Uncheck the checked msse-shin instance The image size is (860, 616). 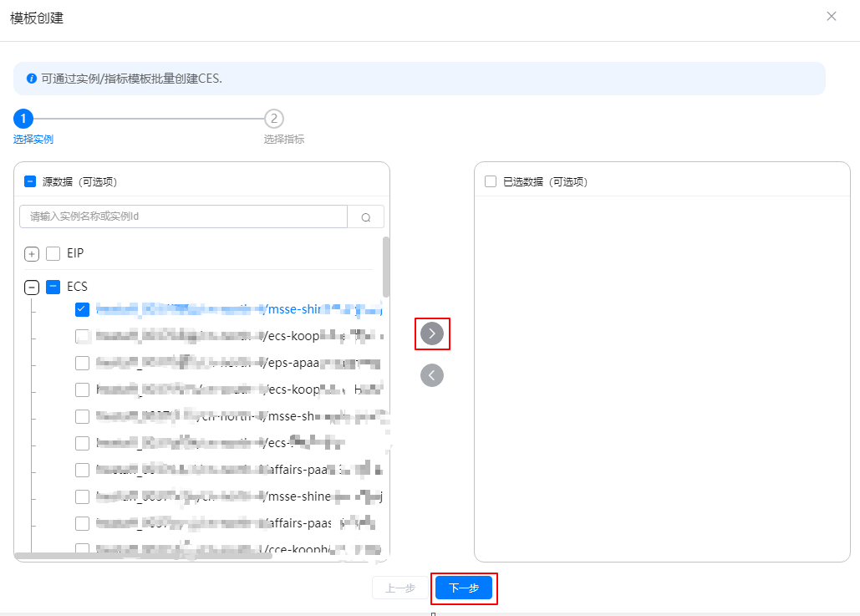pyautogui.click(x=82, y=309)
